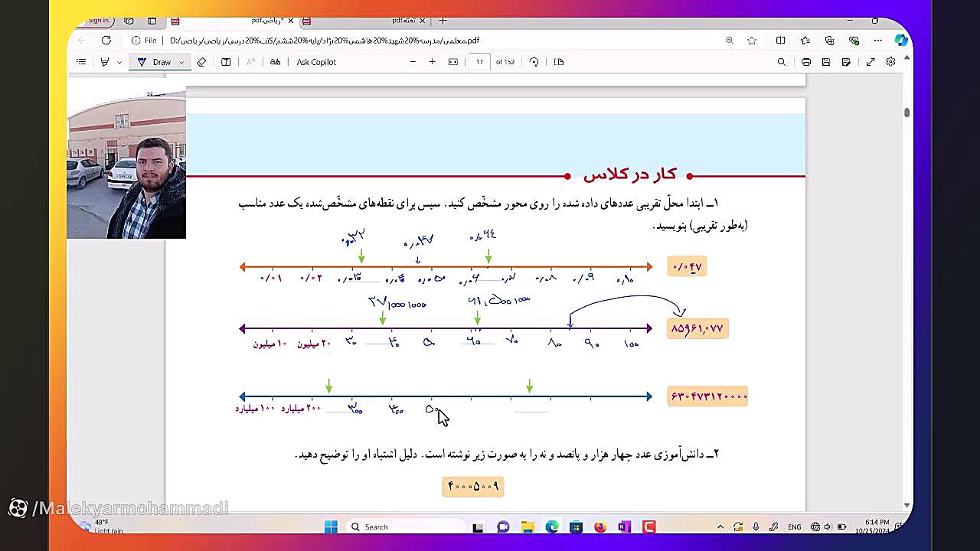Open the PDF table of contents panel

(x=81, y=62)
